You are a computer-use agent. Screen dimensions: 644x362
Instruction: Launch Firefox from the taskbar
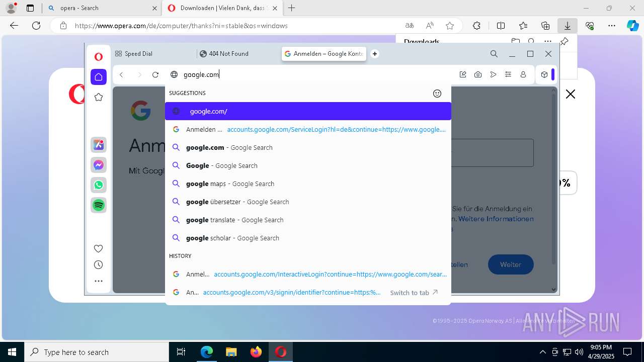256,352
